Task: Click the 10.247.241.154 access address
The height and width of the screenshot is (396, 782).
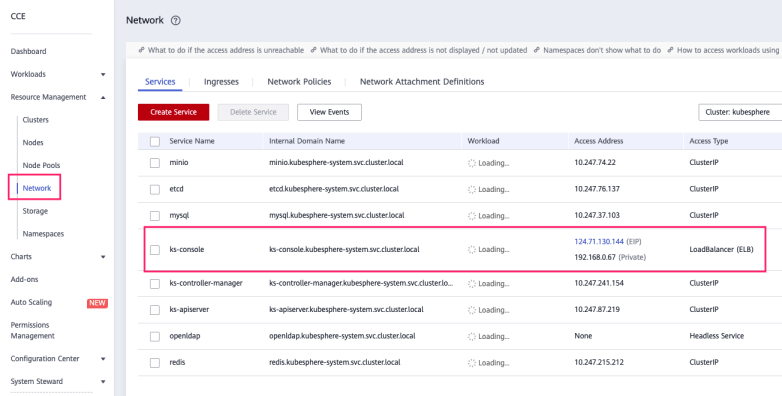Action: pos(599,283)
